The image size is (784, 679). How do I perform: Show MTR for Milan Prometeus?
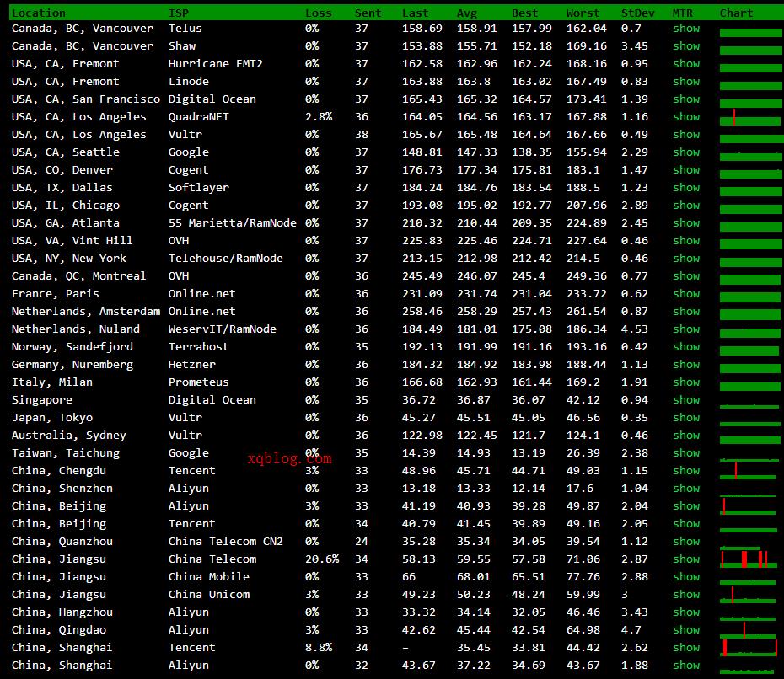686,382
